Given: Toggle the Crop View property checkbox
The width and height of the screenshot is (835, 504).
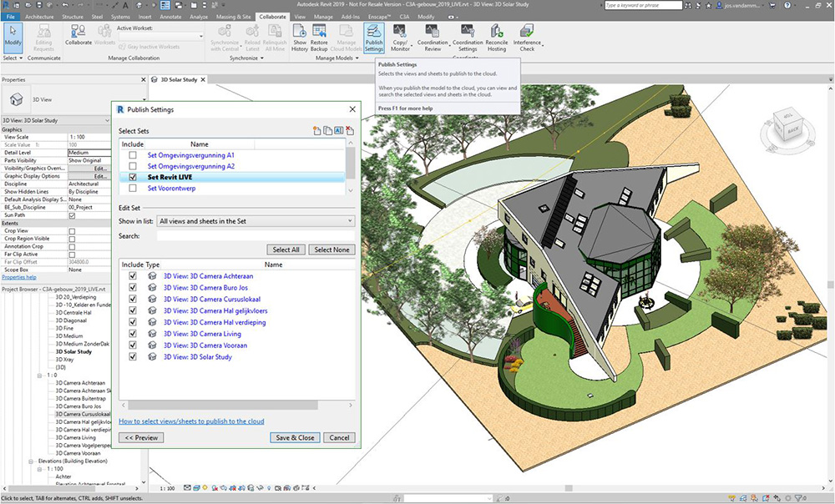Looking at the screenshot, I should (x=72, y=231).
